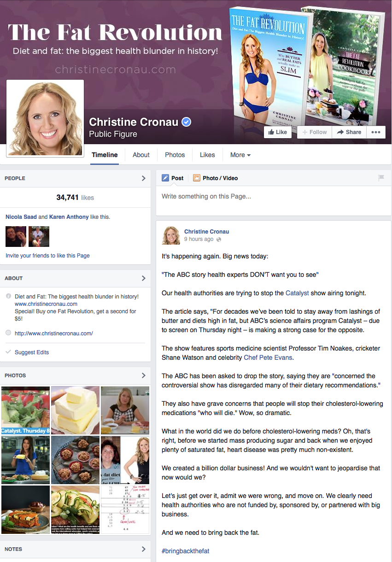Click the three-dots more options button

pyautogui.click(x=376, y=132)
